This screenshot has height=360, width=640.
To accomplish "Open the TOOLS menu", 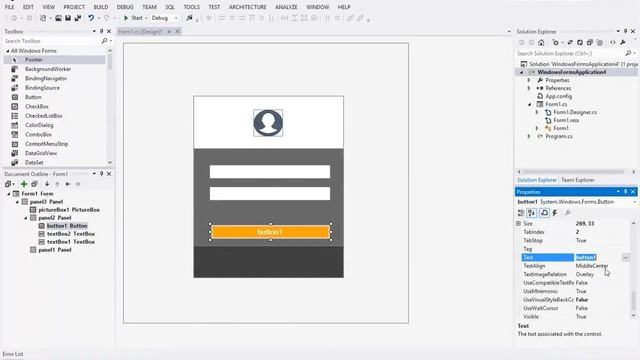I will tap(191, 7).
